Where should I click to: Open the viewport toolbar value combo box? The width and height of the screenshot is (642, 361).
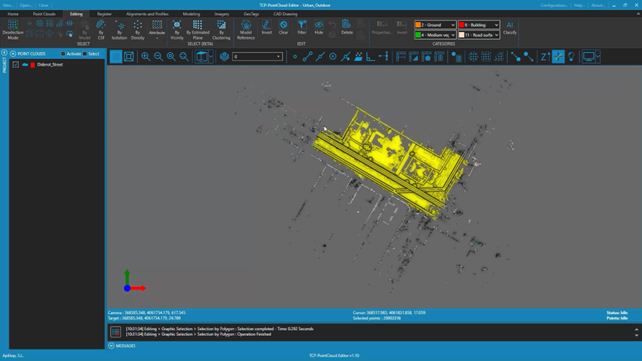(258, 56)
